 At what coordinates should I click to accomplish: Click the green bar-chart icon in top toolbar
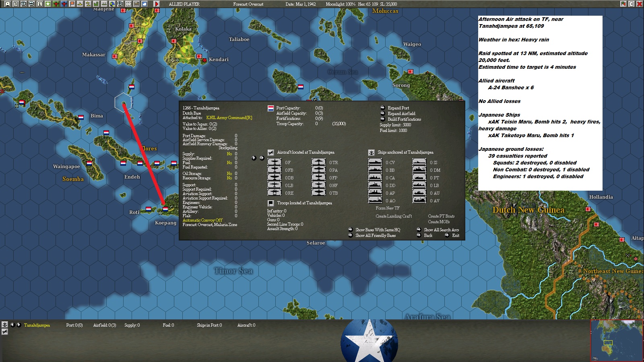96,4
